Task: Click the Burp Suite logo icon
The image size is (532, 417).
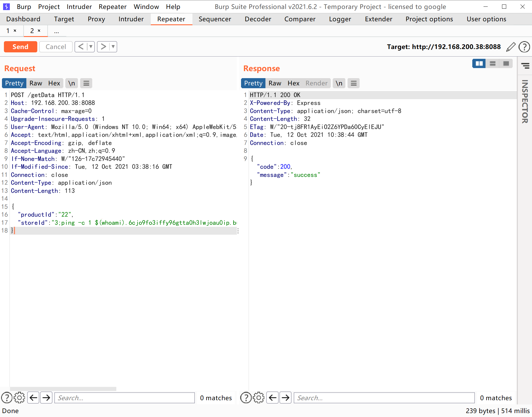Action: click(6, 6)
